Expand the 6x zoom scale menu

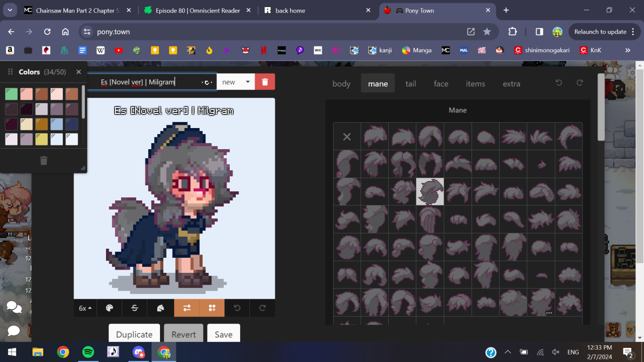coord(85,308)
